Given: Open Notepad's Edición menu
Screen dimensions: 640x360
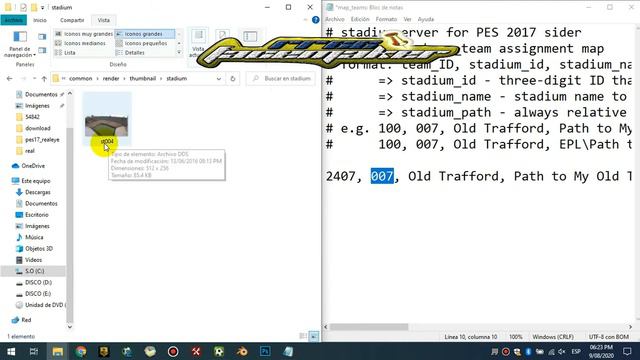Looking at the screenshot, I should click(360, 19).
